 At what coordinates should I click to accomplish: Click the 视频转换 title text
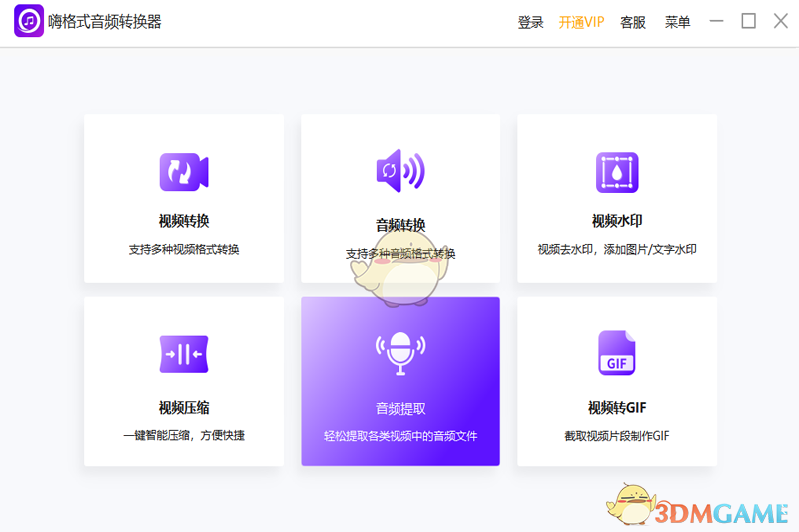point(184,221)
